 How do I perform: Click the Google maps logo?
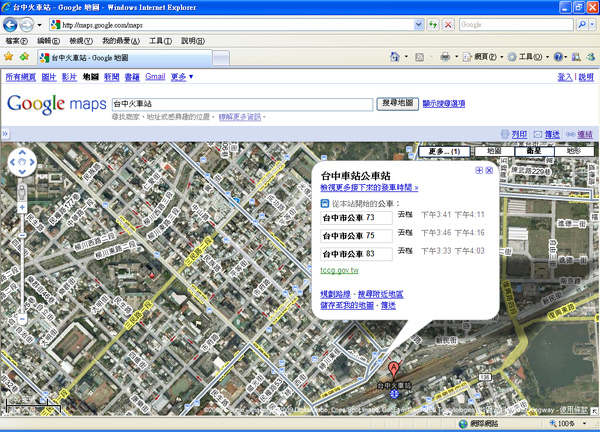tap(57, 104)
